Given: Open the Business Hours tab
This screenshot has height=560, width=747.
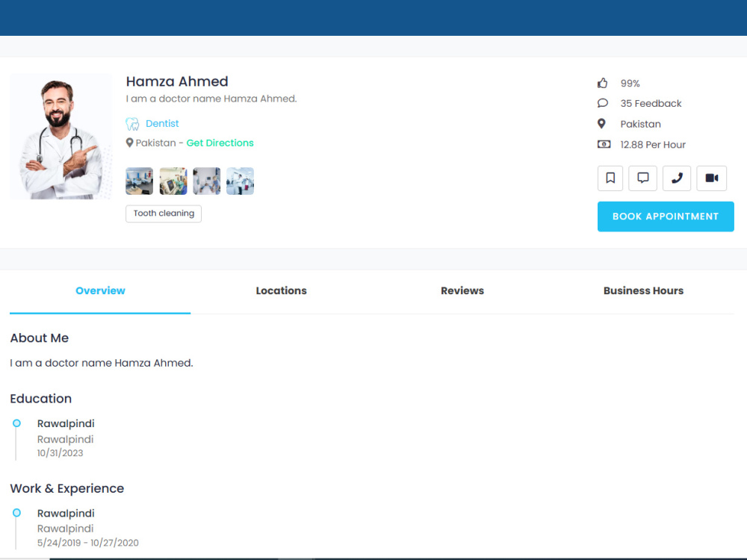Looking at the screenshot, I should pyautogui.click(x=643, y=291).
